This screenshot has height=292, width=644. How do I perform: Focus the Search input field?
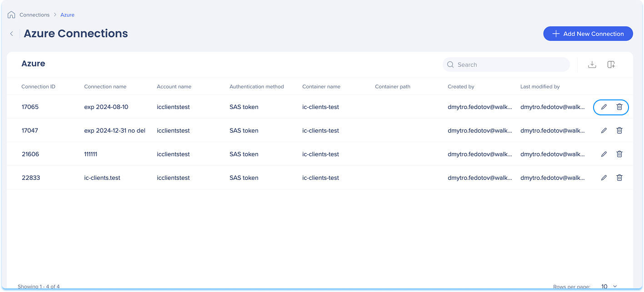506,64
